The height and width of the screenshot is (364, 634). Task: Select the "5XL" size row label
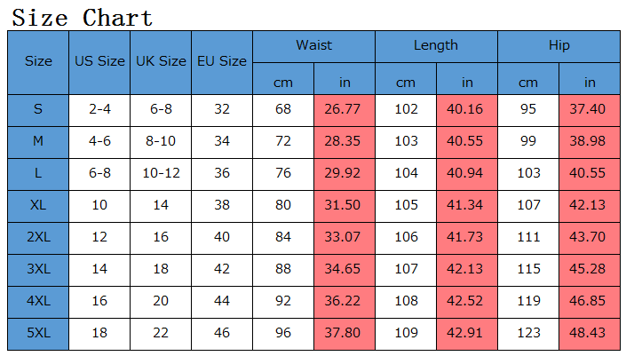[38, 333]
